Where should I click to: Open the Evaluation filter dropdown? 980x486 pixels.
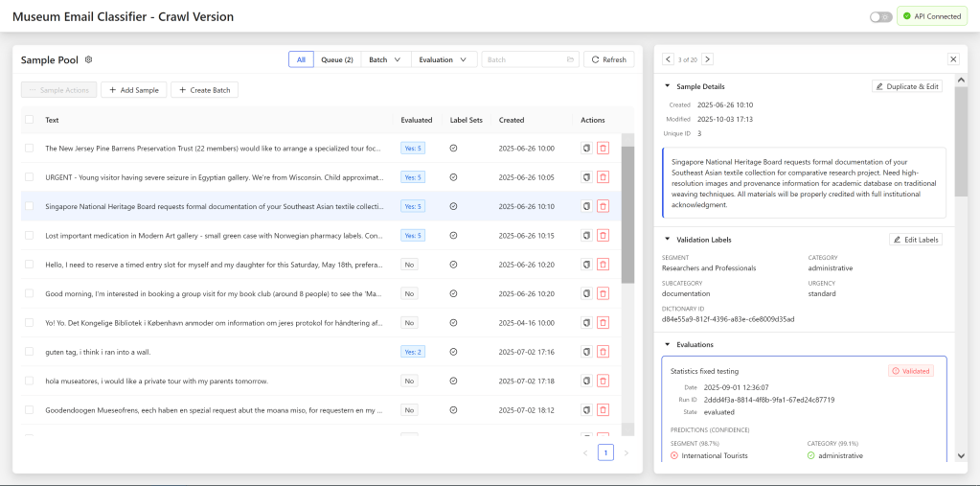(446, 59)
